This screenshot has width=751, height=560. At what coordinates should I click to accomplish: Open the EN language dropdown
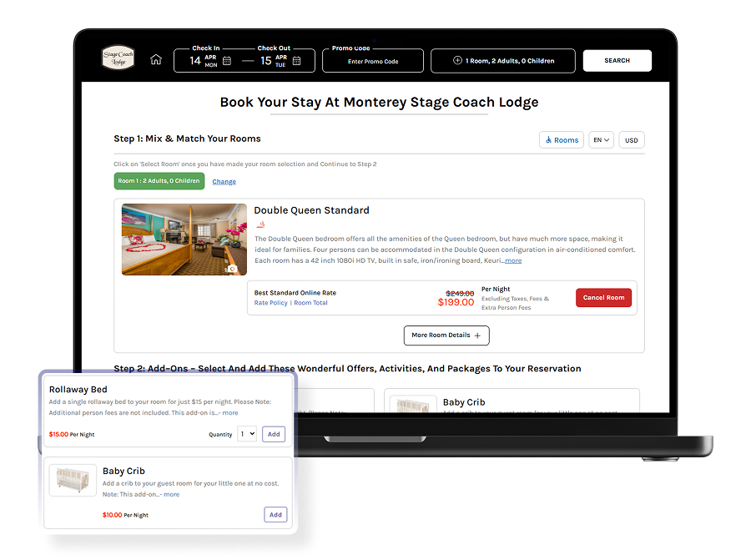tap(601, 140)
